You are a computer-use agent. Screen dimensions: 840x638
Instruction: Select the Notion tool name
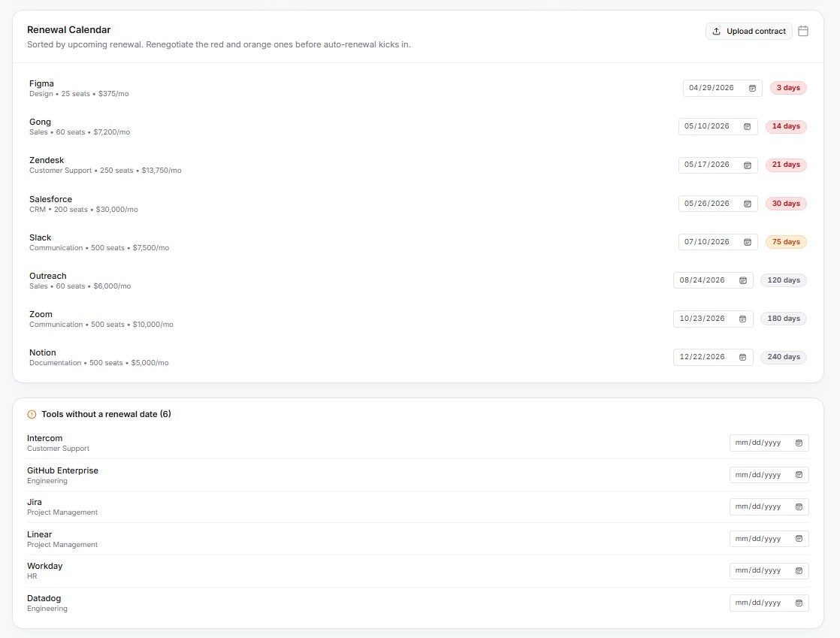[x=43, y=352]
